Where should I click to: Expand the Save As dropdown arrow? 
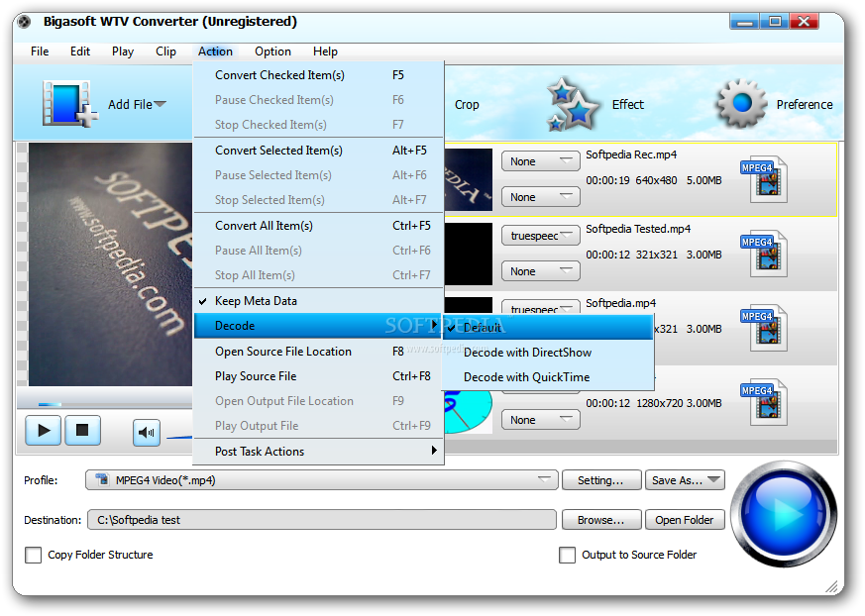pyautogui.click(x=714, y=479)
